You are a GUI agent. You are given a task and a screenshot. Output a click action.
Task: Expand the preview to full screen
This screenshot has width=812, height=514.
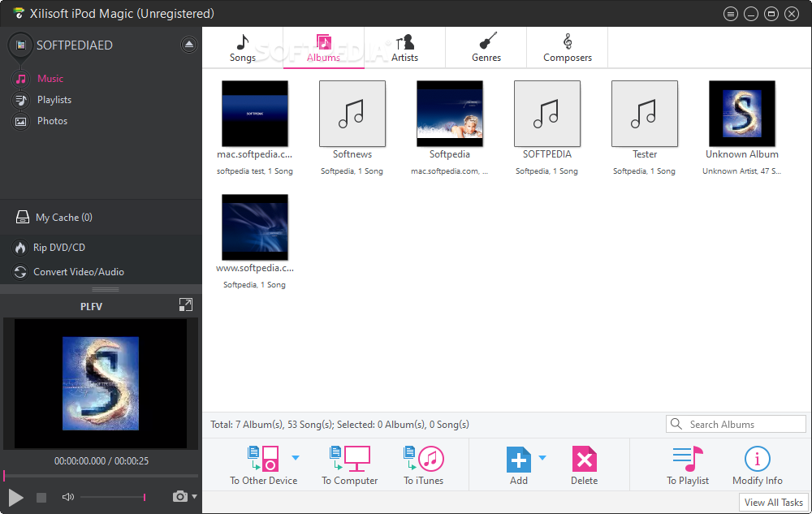(x=185, y=305)
